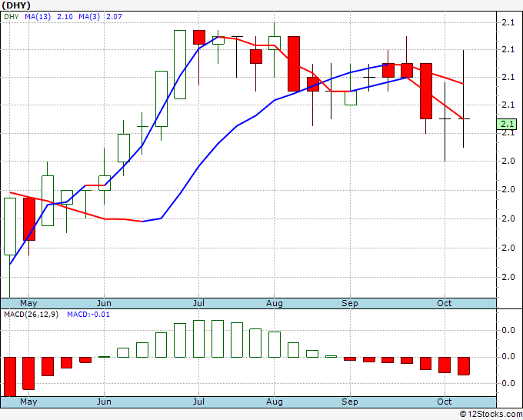
Task: Click the 2.07 moving average value
Action: (114, 16)
